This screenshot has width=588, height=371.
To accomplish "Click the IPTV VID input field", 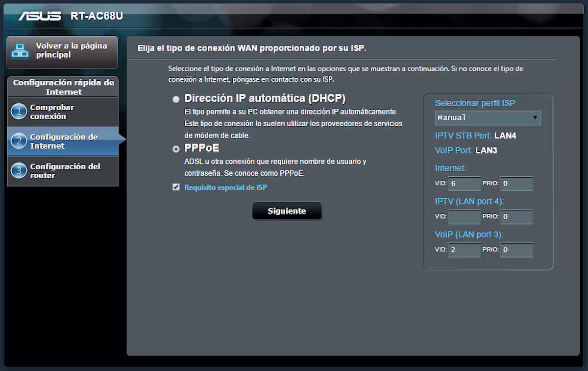I will pos(465,217).
